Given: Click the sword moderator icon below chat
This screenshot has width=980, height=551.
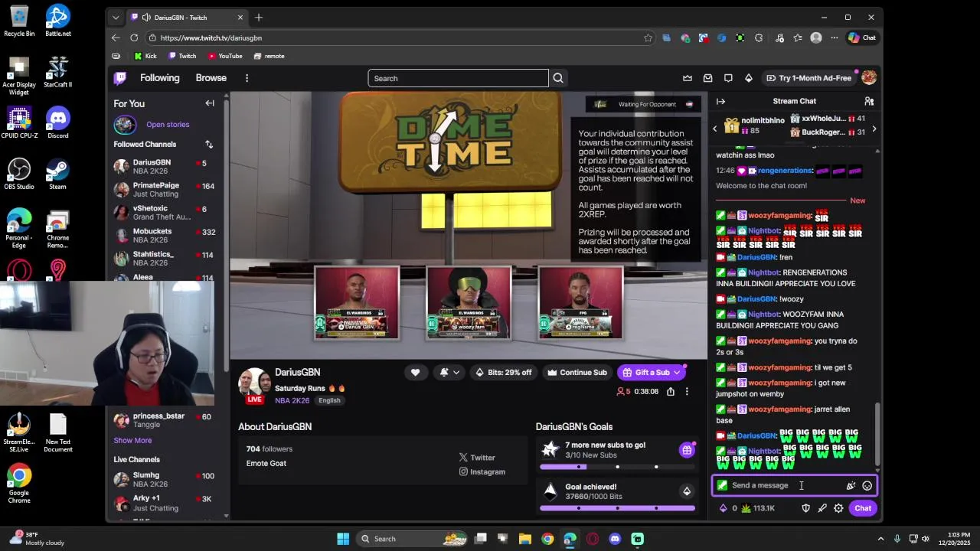Looking at the screenshot, I should pos(822,508).
